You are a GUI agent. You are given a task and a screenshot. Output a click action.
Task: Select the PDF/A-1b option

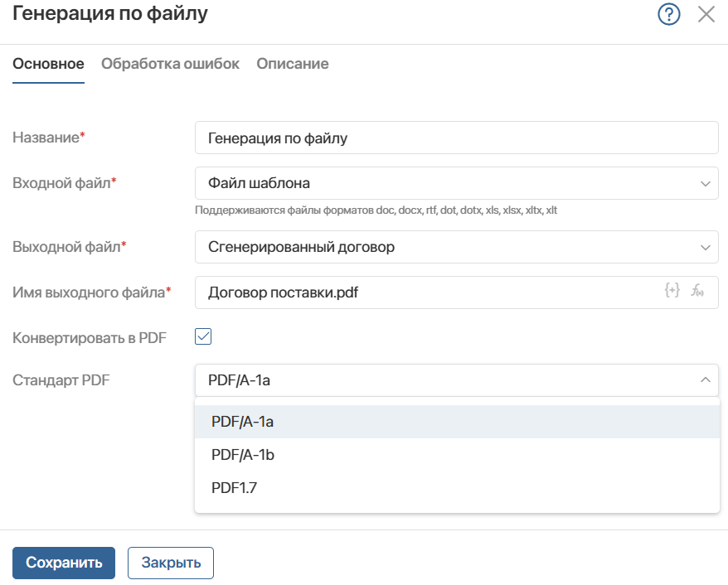point(457,455)
